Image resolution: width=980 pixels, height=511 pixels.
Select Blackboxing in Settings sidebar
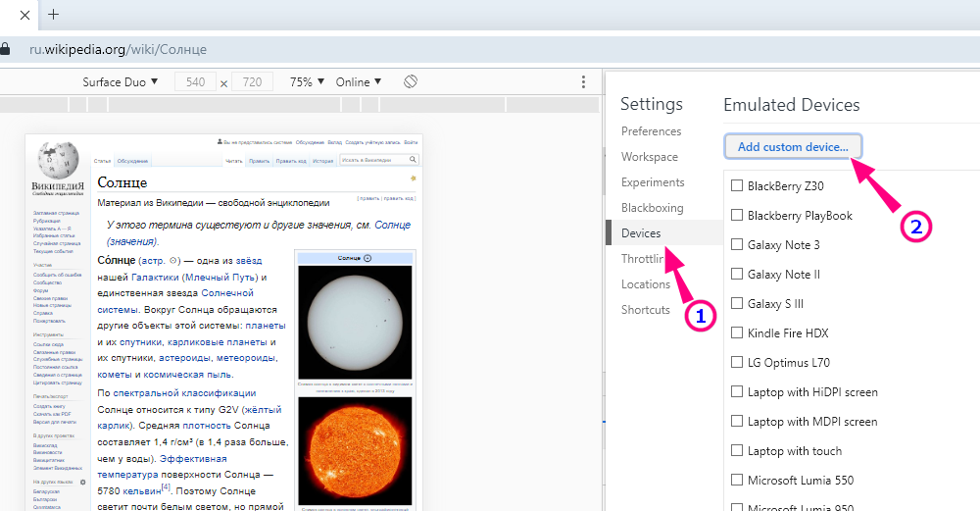tap(652, 208)
